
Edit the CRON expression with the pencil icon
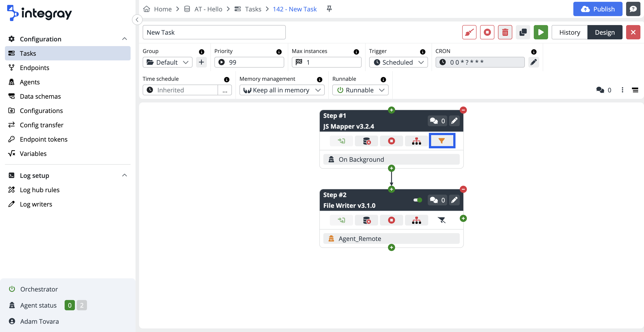tap(534, 62)
